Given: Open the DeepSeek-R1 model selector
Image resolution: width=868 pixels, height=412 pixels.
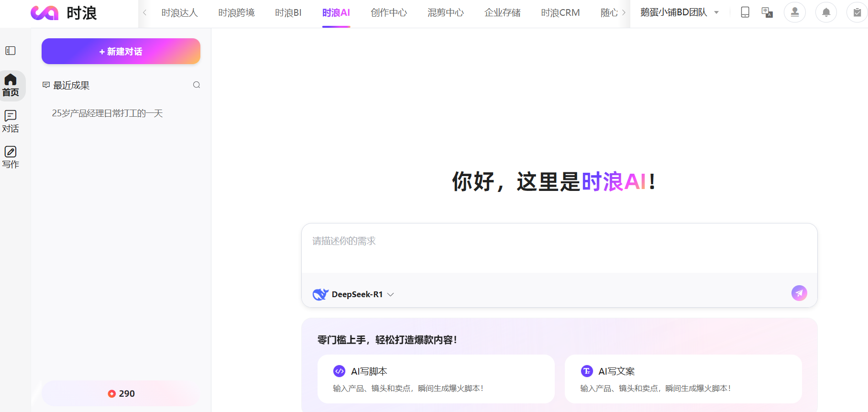Looking at the screenshot, I should click(x=353, y=294).
